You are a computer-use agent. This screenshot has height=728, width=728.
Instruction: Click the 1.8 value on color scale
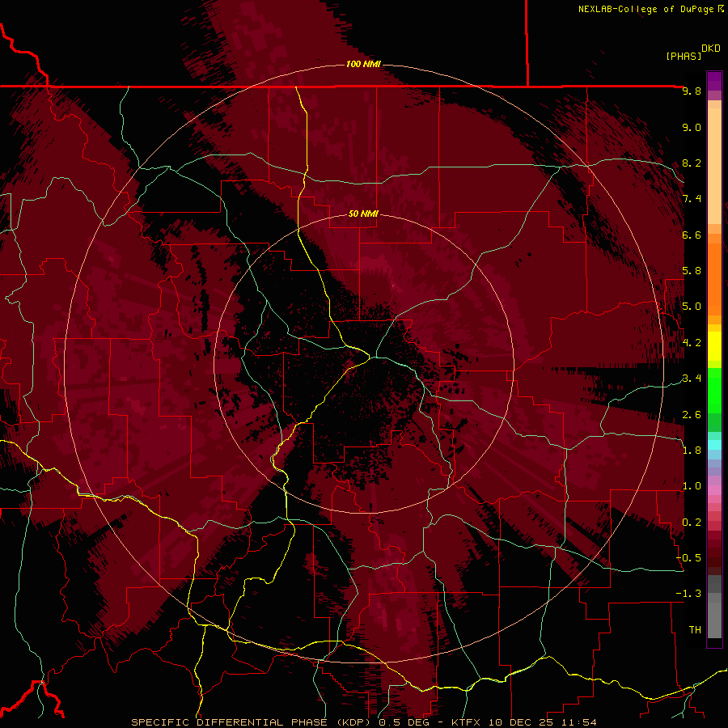click(x=692, y=451)
